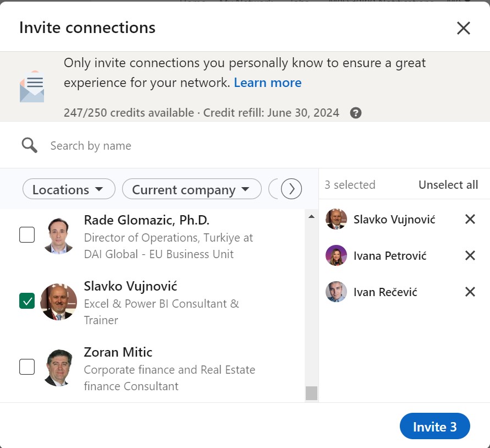Click the search magnifier icon
The image size is (490, 448).
click(x=30, y=145)
